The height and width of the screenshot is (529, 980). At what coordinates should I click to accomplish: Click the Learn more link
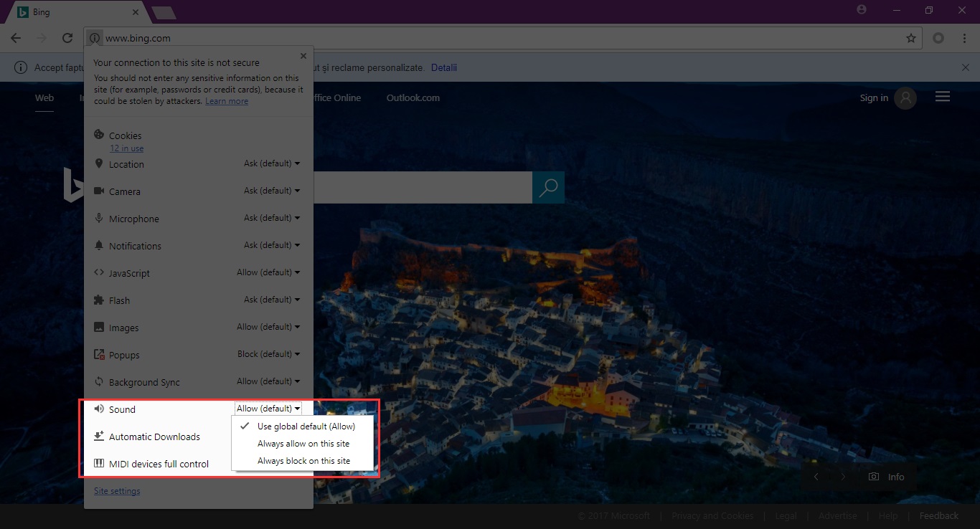(x=227, y=101)
